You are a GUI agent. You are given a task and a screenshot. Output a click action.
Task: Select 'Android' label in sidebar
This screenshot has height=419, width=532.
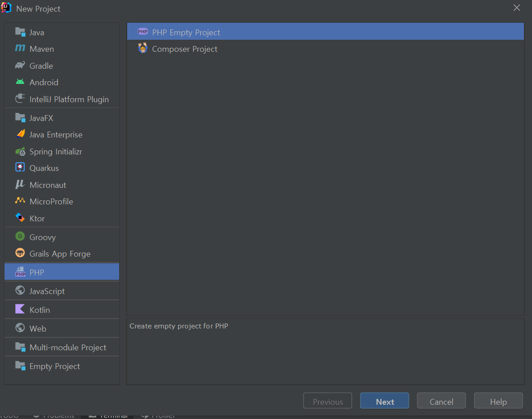tap(44, 83)
